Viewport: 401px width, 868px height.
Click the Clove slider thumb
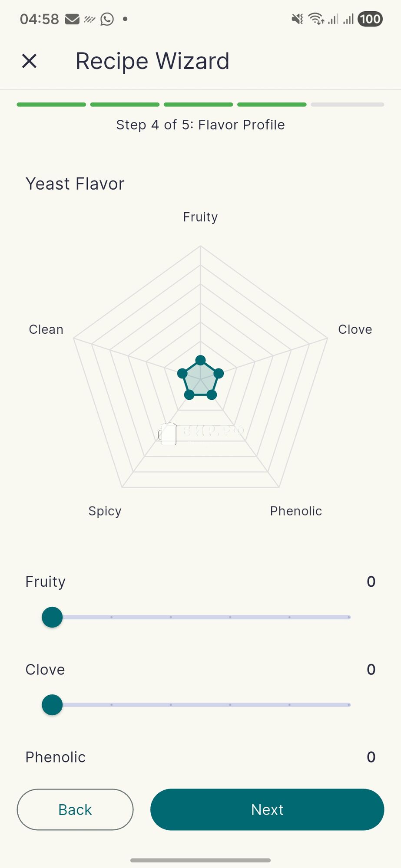coord(52,705)
